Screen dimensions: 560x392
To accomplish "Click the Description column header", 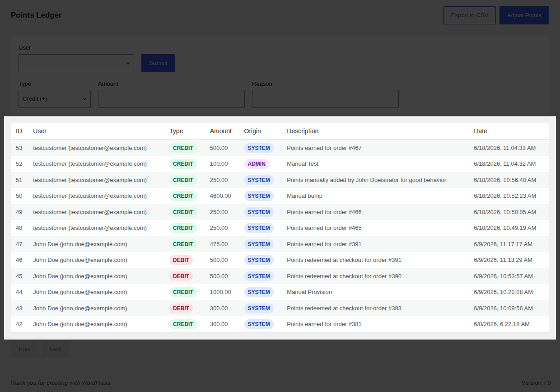I will (303, 131).
